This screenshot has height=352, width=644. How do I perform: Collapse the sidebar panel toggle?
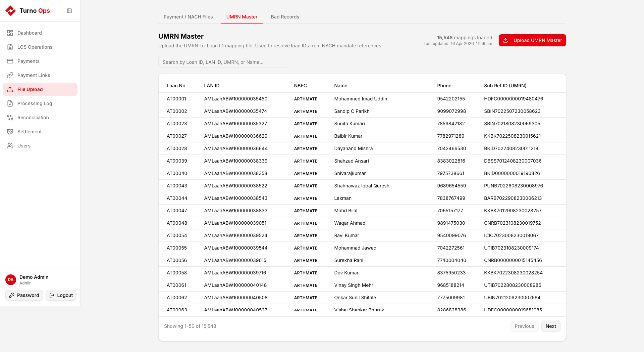click(69, 11)
